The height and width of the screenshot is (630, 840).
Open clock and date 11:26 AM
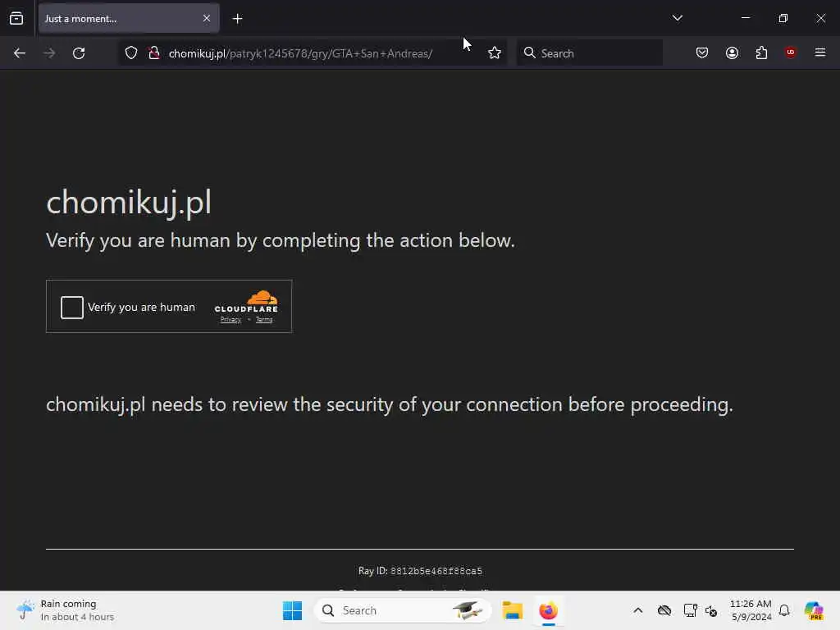pyautogui.click(x=751, y=610)
